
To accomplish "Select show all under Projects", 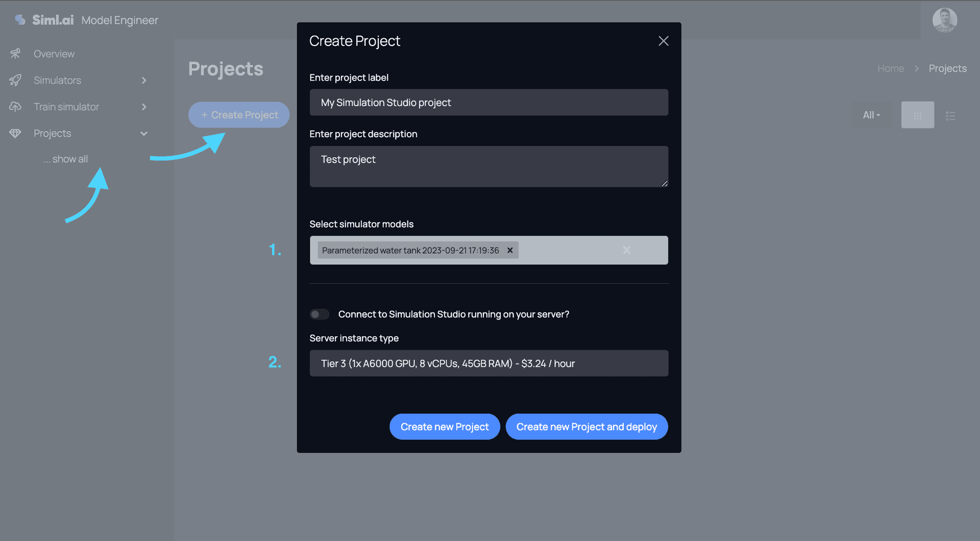I will [65, 159].
